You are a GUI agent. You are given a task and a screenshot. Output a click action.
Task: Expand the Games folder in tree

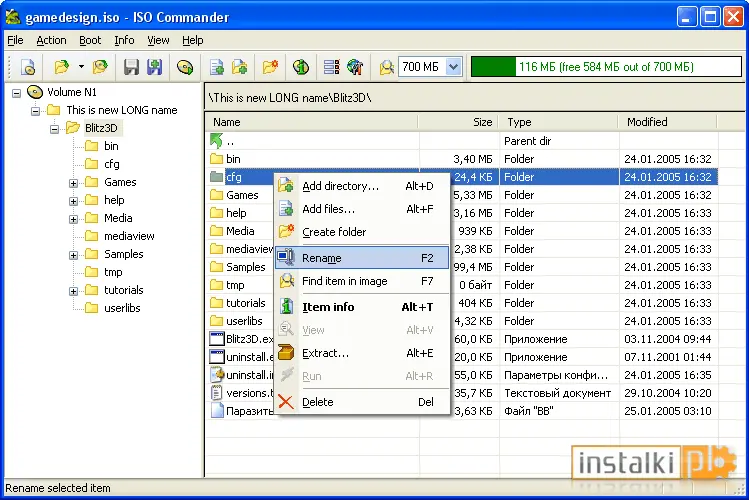tap(73, 183)
